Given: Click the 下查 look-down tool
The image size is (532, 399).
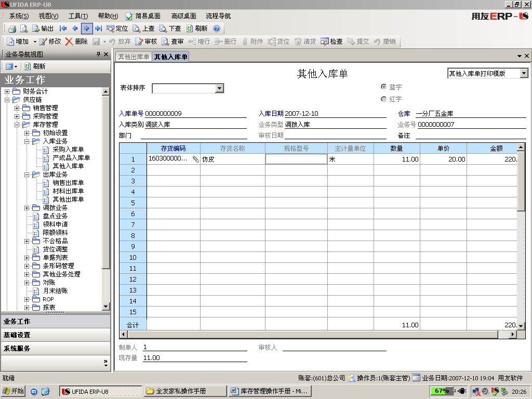Looking at the screenshot, I should click(x=170, y=29).
